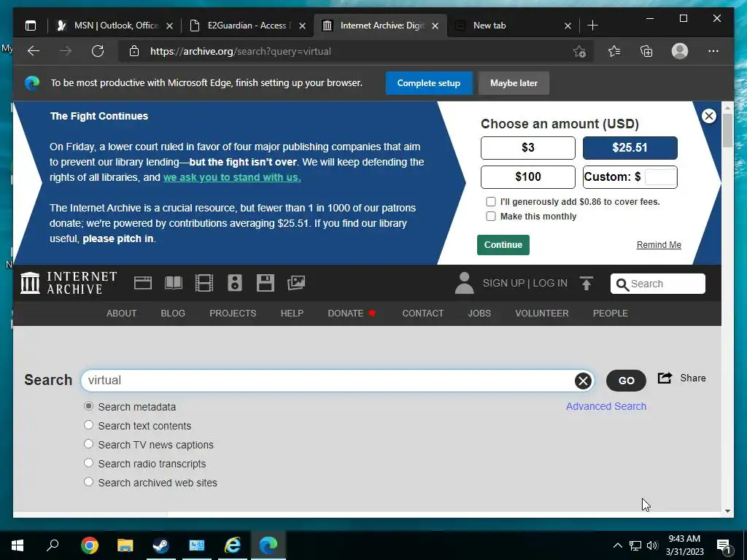Click the Share icon

pos(665,378)
